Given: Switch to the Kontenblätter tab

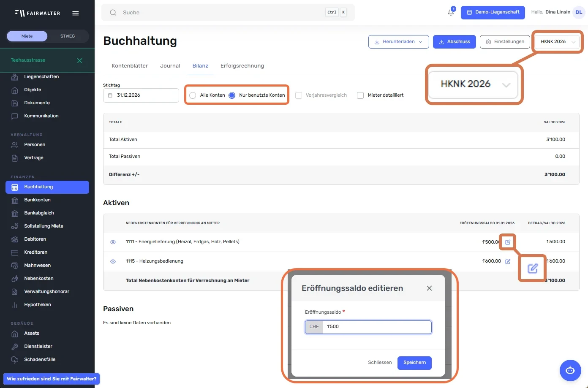Looking at the screenshot, I should pyautogui.click(x=130, y=66).
